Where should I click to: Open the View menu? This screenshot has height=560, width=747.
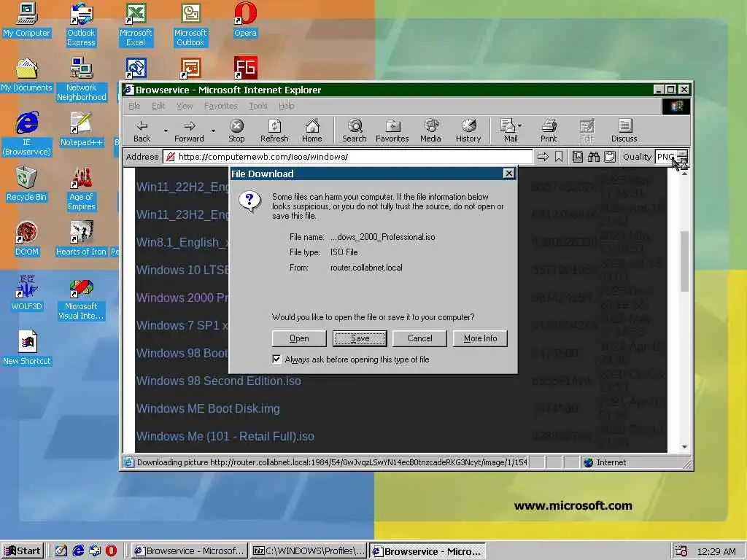[x=185, y=106]
